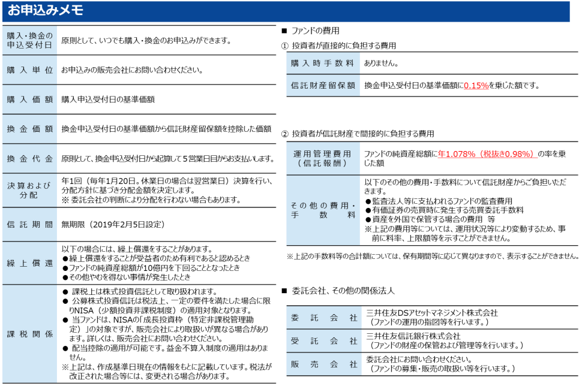
Task: Click the red 0.15% text in 信託財産留保額
Action: point(475,85)
